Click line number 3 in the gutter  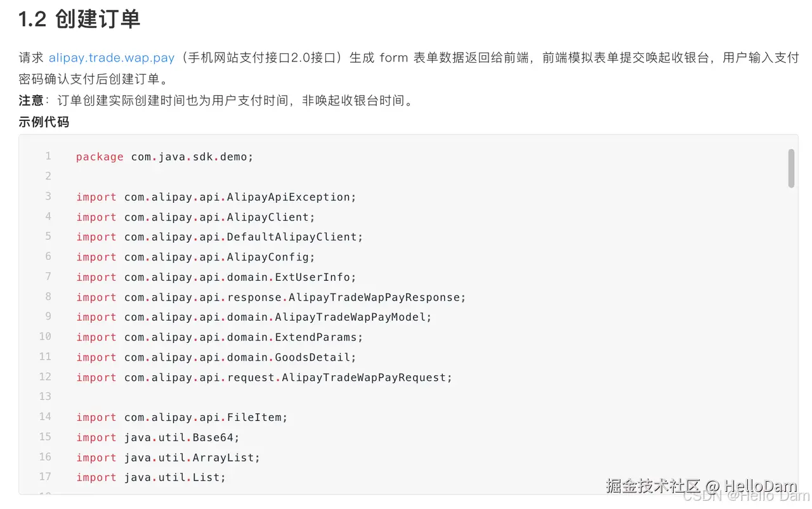(x=48, y=197)
